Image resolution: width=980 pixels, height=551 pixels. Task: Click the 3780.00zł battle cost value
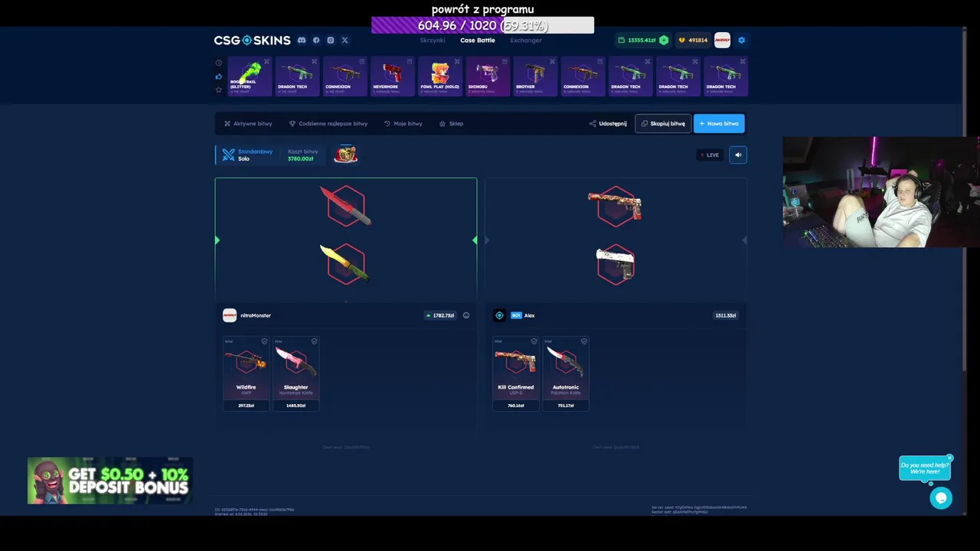coord(301,158)
